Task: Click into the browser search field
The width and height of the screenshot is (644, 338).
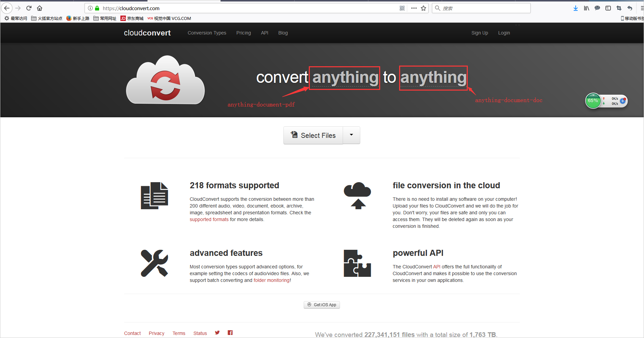Action: click(481, 8)
